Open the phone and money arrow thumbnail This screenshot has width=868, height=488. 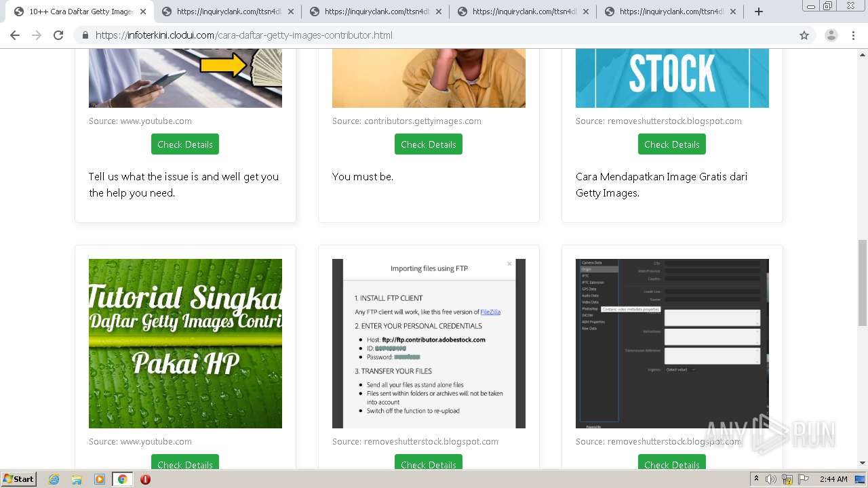pyautogui.click(x=185, y=78)
